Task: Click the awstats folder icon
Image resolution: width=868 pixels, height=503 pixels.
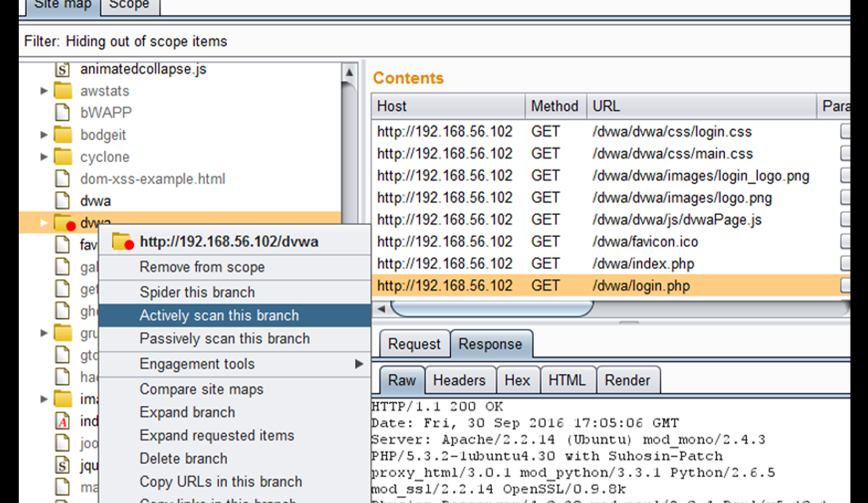Action: [63, 91]
